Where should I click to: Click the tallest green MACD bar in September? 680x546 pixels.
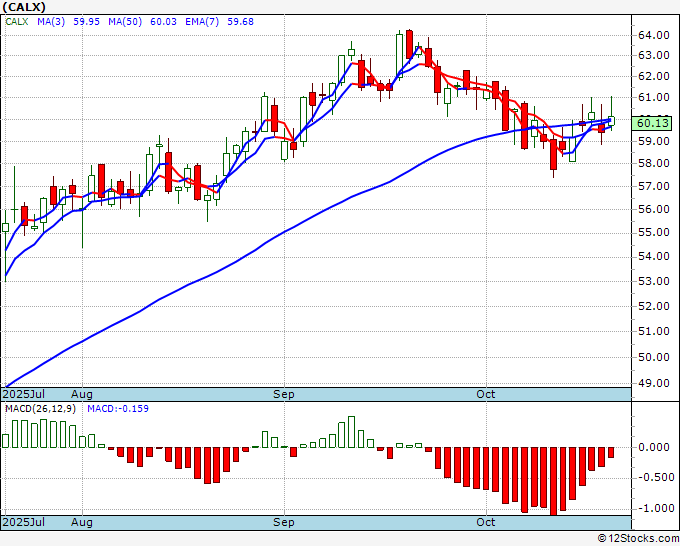(x=351, y=432)
